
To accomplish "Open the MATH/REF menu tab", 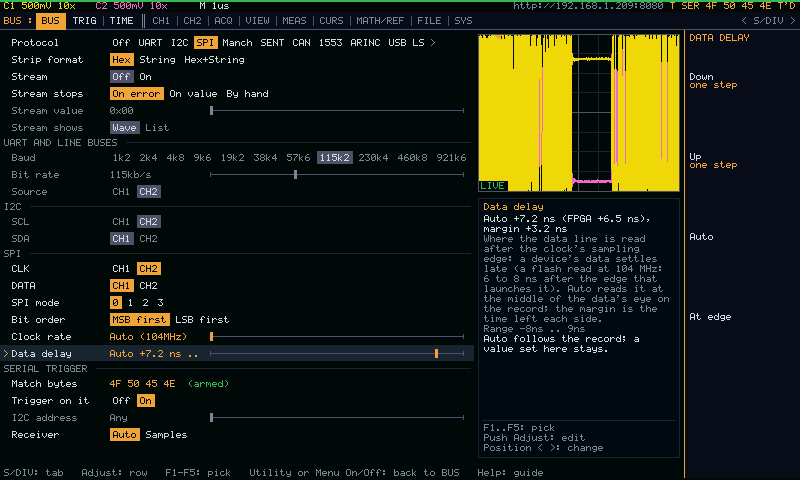I will [x=380, y=21].
